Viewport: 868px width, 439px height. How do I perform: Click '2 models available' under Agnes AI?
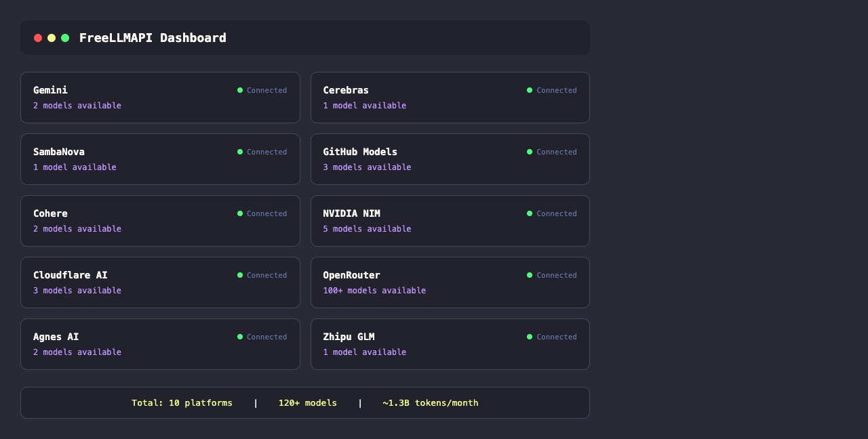coord(77,352)
